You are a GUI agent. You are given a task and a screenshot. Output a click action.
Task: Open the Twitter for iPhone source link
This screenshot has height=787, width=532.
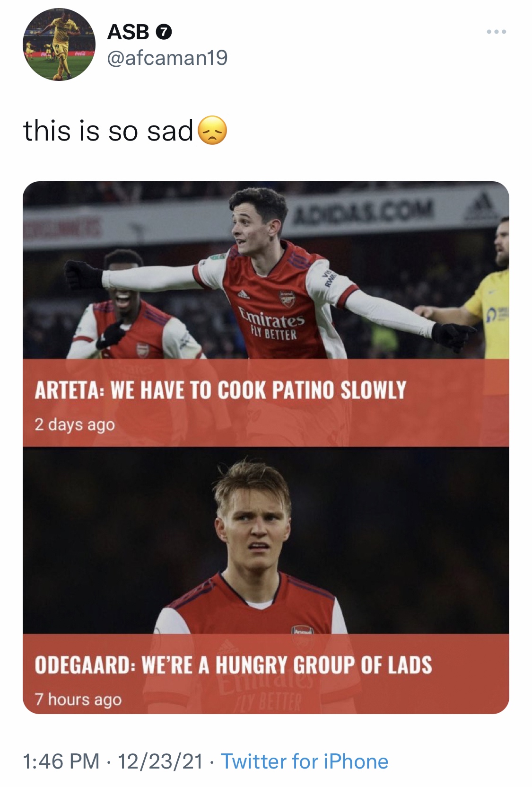pos(305,761)
